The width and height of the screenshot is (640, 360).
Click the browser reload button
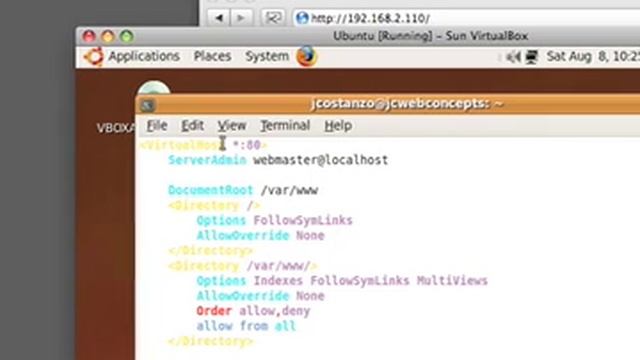272,18
